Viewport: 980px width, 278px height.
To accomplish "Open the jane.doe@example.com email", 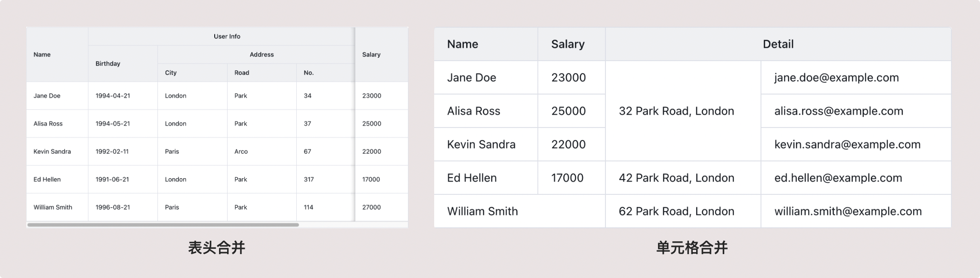I will pos(836,77).
